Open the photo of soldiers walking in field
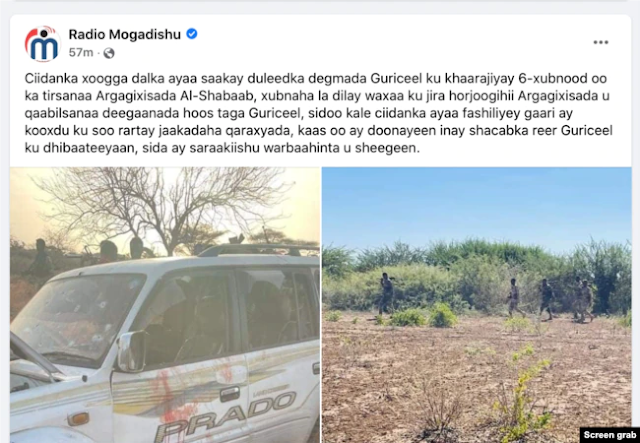The height and width of the screenshot is (443, 640). coord(476,305)
